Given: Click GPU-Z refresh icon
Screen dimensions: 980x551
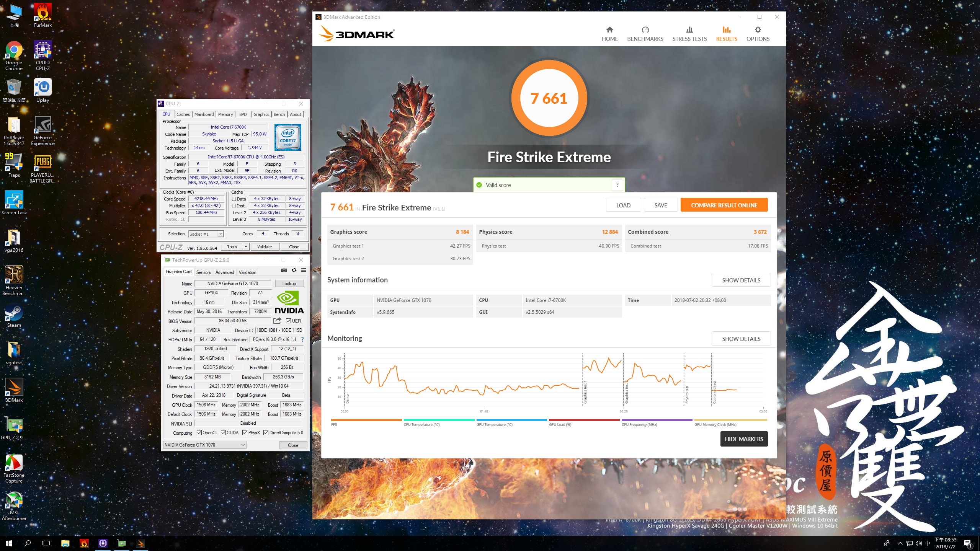Looking at the screenshot, I should click(294, 270).
